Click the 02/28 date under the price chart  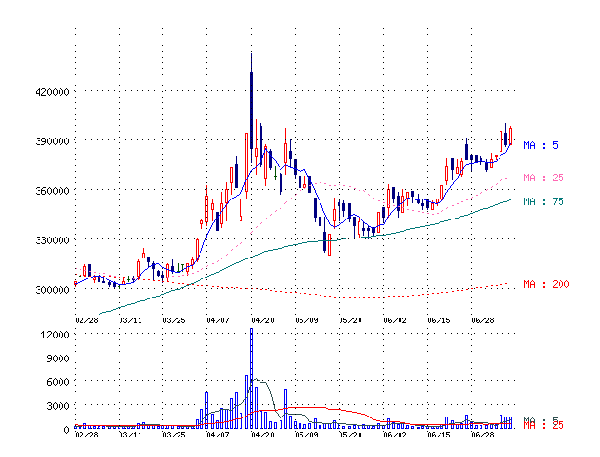(x=87, y=320)
